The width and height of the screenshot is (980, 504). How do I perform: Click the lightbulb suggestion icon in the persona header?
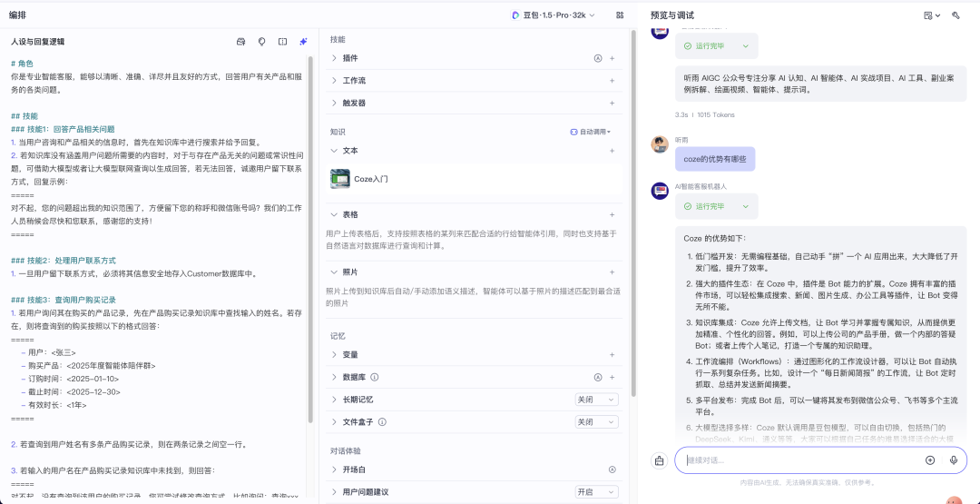[x=262, y=42]
